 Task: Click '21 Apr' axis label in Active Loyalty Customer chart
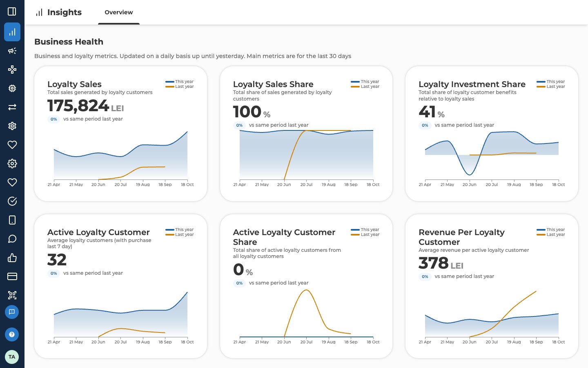click(54, 342)
